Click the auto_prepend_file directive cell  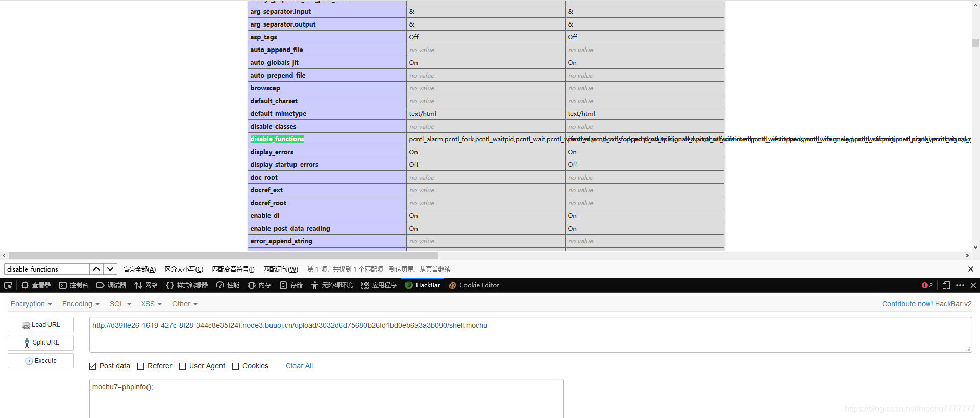click(327, 75)
